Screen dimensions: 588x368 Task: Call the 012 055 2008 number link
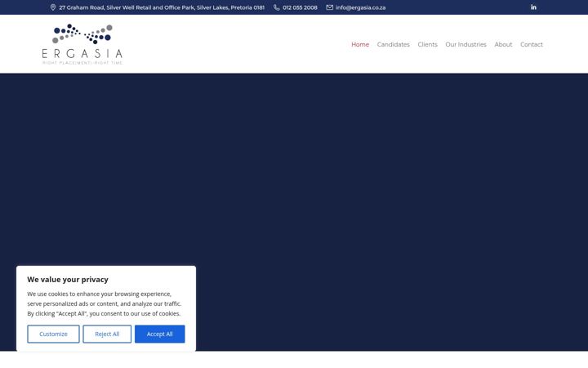[x=300, y=7]
